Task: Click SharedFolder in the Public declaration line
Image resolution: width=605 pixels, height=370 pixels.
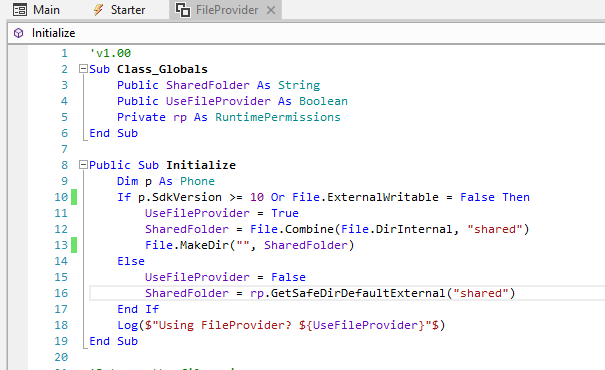Action: coord(208,85)
